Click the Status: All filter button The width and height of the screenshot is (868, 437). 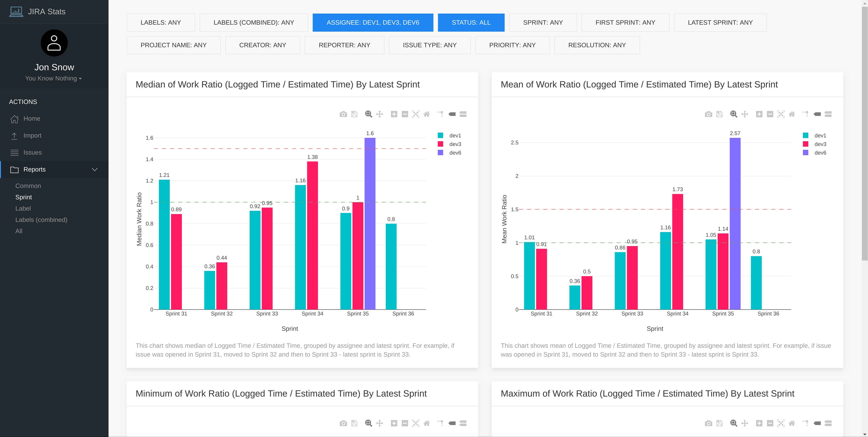471,23
